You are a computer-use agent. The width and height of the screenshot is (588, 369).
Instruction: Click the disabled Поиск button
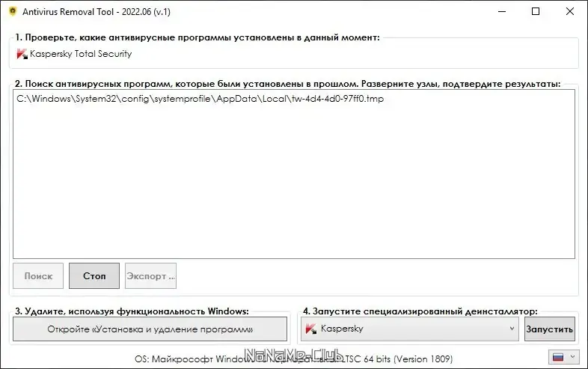(38, 276)
